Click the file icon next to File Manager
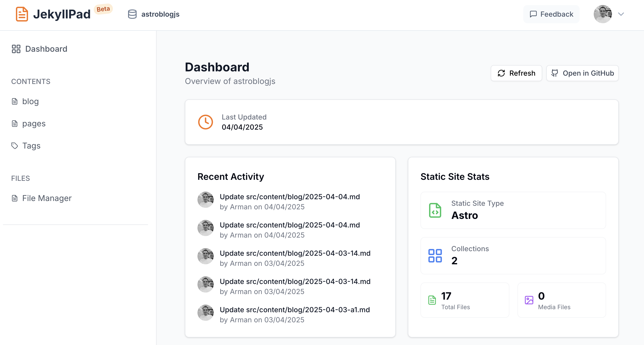The image size is (644, 345). (x=15, y=198)
